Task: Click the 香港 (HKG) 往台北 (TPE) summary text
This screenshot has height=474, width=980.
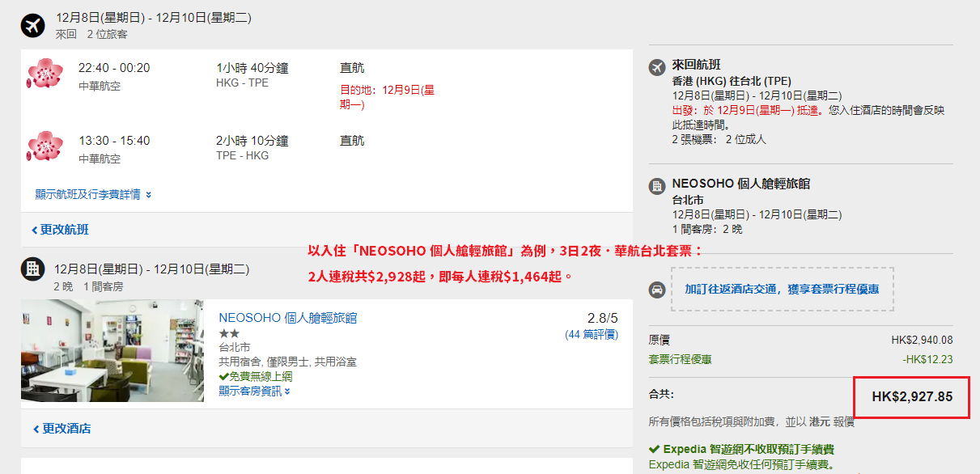Action: [x=732, y=82]
